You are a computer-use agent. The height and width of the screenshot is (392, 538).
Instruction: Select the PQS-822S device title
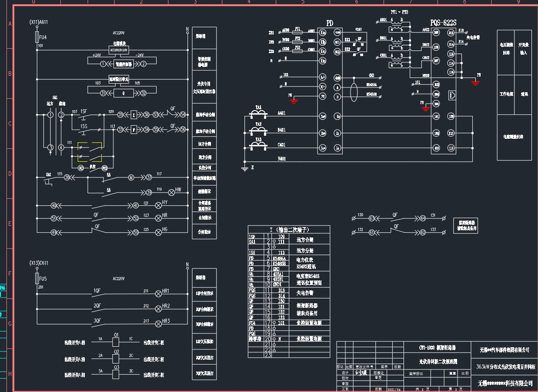tap(444, 23)
